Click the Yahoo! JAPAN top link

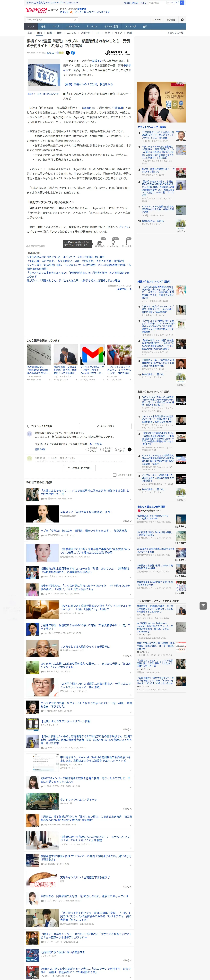pyautogui.click(x=131, y=3)
